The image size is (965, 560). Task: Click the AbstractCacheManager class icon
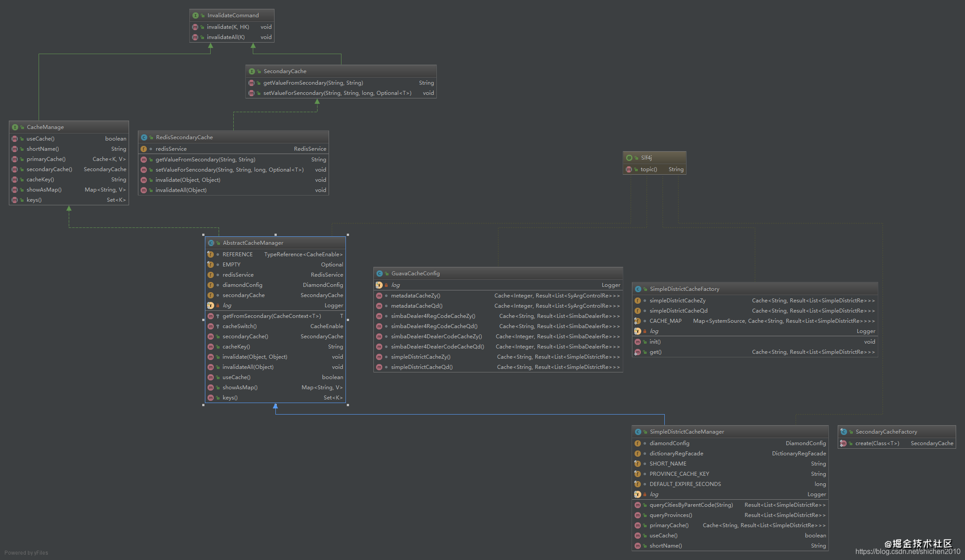211,243
